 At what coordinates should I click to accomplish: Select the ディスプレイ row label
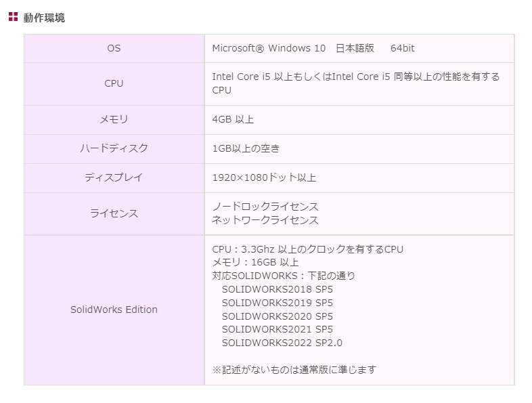[114, 177]
